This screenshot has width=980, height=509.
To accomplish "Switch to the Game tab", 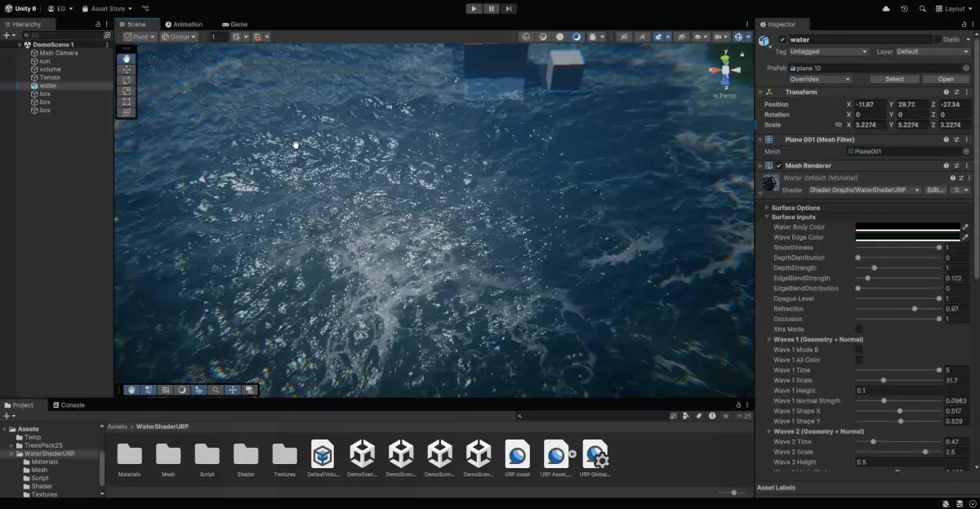I will pyautogui.click(x=234, y=25).
